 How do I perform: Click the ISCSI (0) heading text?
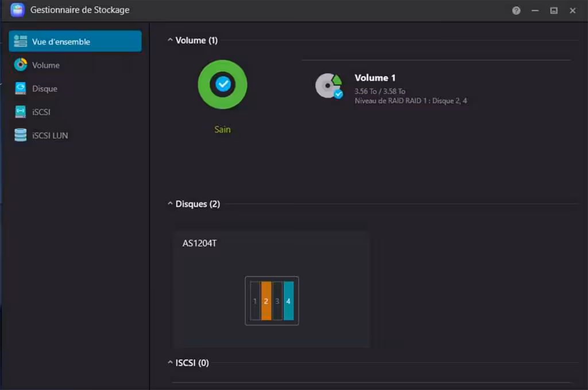tap(192, 363)
